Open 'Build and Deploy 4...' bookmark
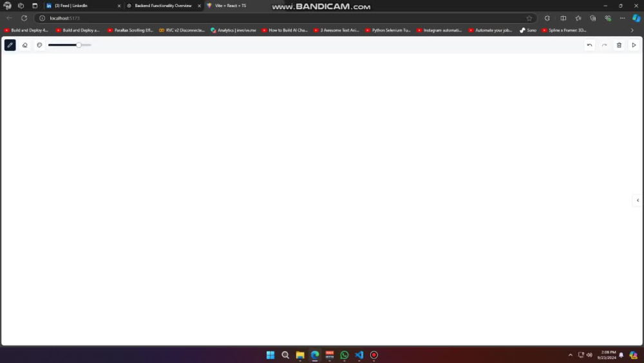644x363 pixels. click(x=26, y=30)
